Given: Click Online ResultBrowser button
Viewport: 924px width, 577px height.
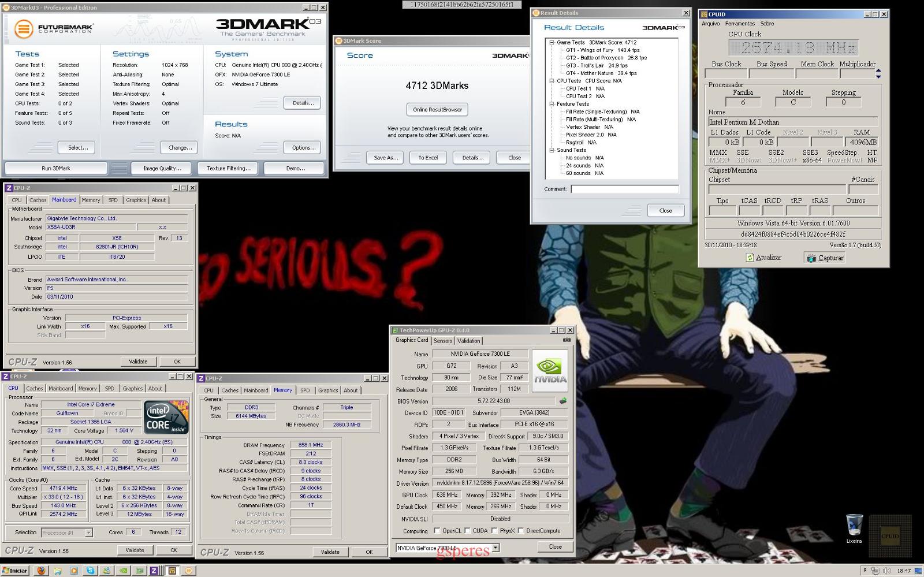Looking at the screenshot, I should point(437,110).
